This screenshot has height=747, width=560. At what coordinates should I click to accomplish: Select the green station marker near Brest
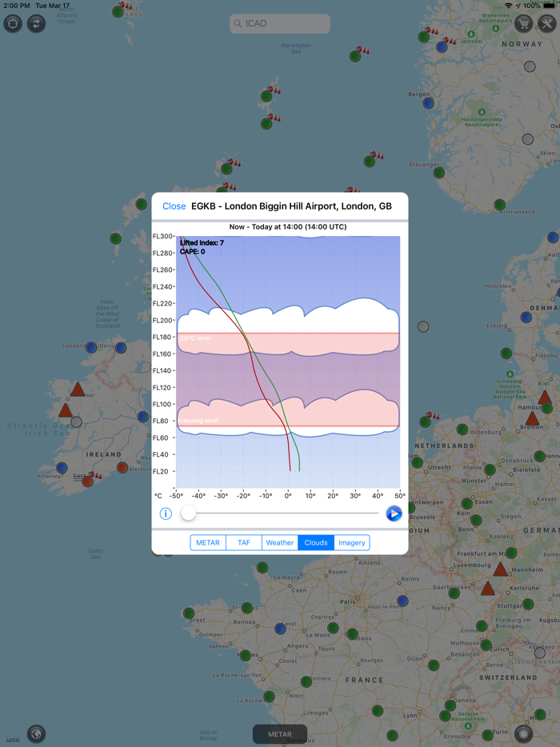[189, 613]
